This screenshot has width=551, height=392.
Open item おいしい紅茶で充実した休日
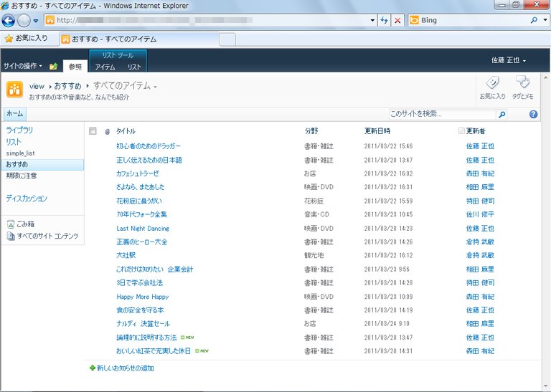pos(154,351)
